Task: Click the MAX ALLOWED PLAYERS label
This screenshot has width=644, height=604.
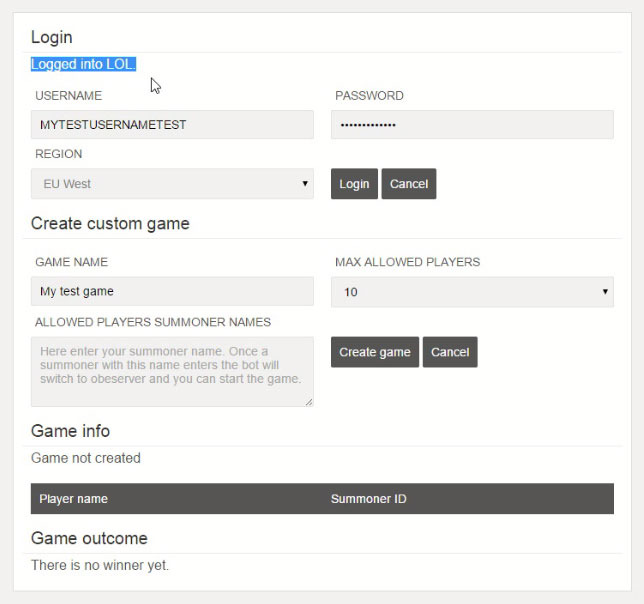Action: point(407,262)
